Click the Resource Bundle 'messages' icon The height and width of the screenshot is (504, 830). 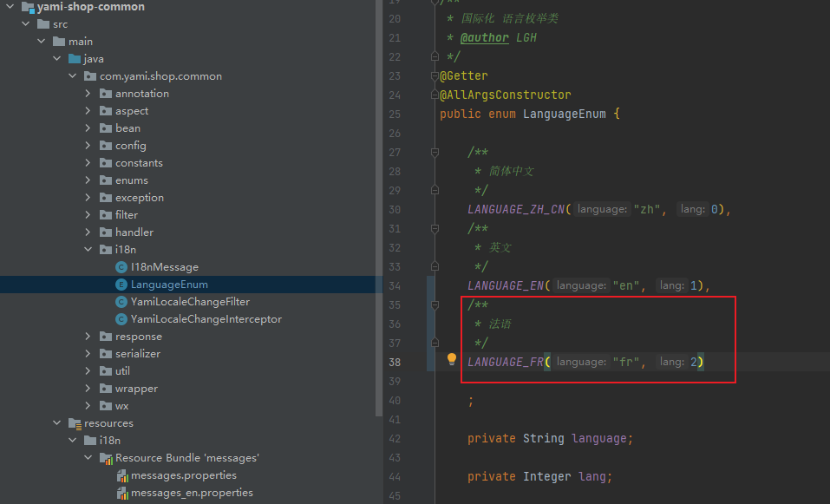107,458
